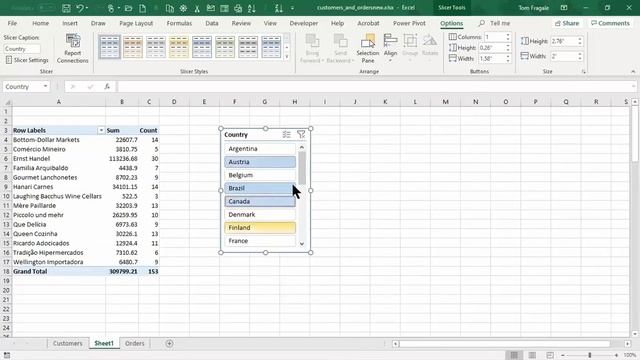Increase the slicer Height spinner in Size
The width and height of the screenshot is (640, 360).
(580, 39)
